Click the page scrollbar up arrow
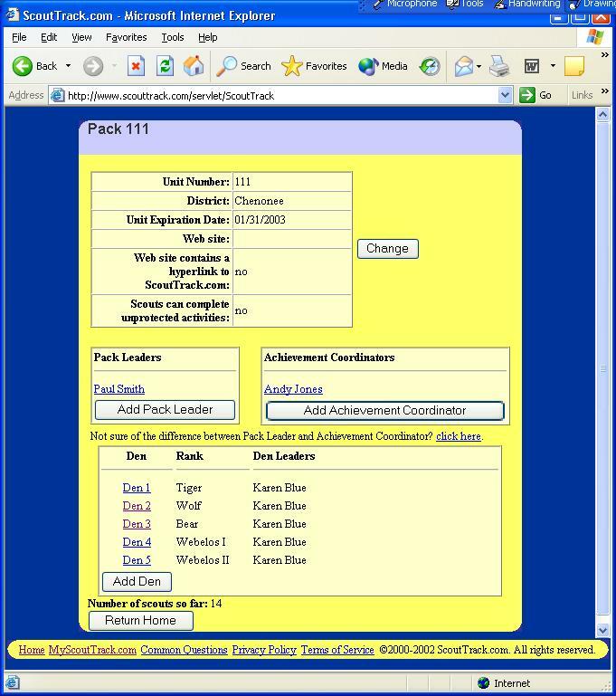Viewport: 616px width, 696px height. (602, 115)
